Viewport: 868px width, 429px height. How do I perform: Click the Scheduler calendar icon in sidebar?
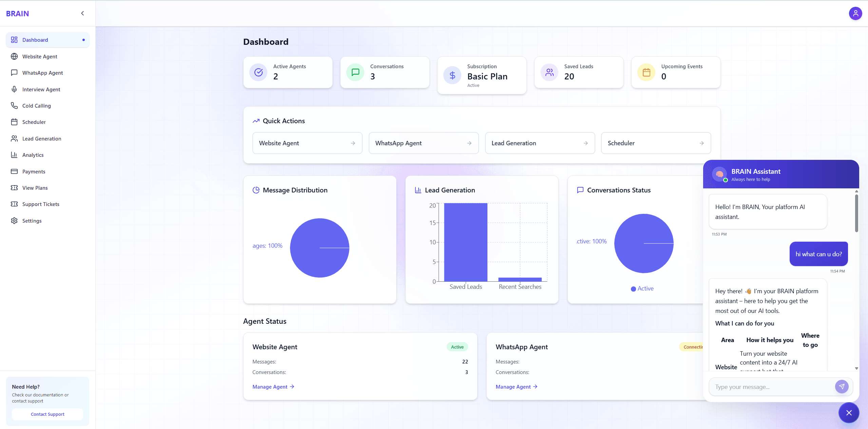14,122
